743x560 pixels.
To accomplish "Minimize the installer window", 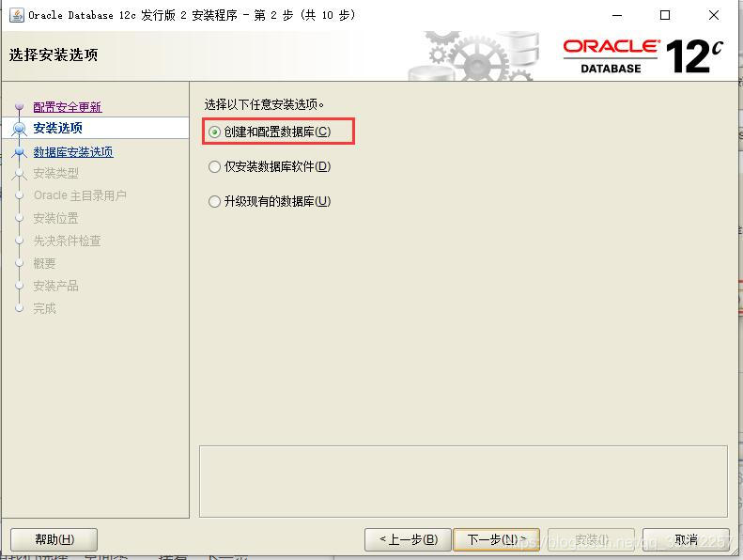I will pyautogui.click(x=617, y=15).
